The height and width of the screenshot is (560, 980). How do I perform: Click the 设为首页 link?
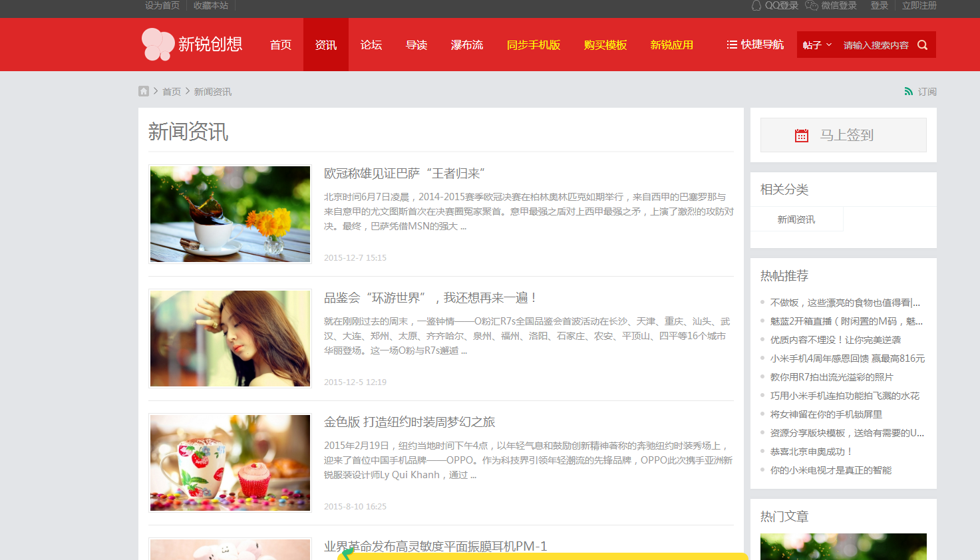point(162,5)
